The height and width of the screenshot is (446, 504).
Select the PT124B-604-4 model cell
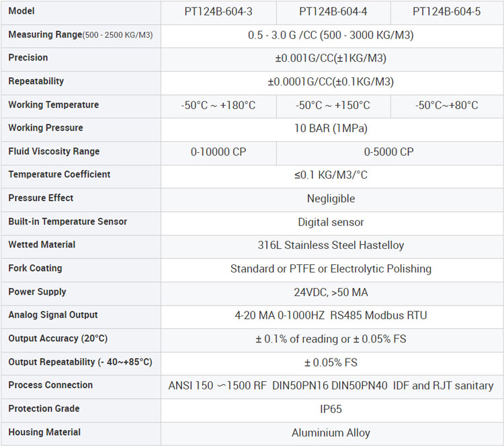[333, 11]
